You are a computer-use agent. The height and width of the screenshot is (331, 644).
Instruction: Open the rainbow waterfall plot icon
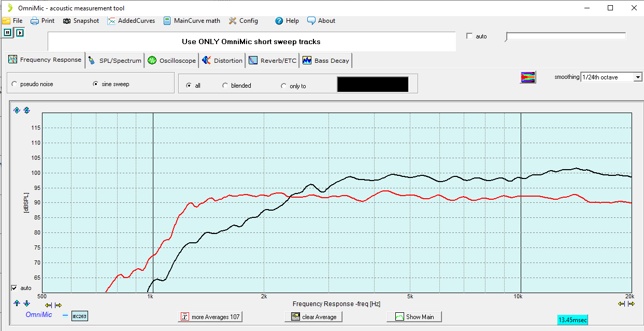(x=528, y=77)
